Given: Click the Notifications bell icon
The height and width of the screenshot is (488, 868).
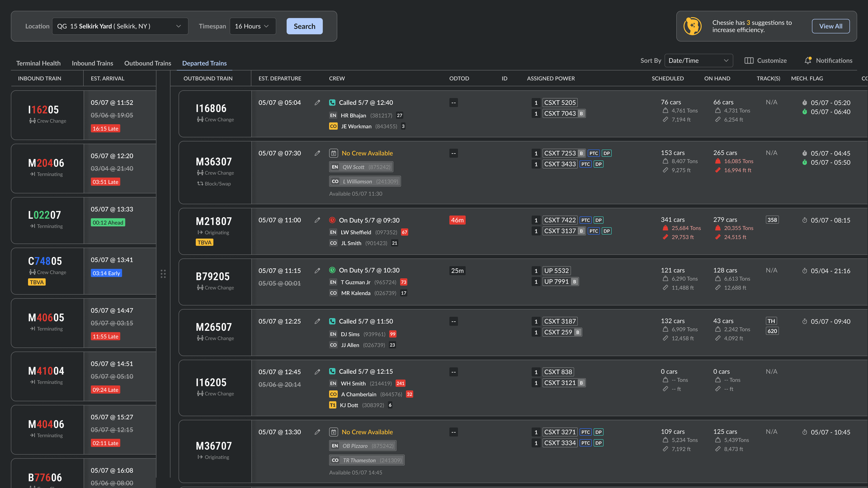Looking at the screenshot, I should (808, 60).
